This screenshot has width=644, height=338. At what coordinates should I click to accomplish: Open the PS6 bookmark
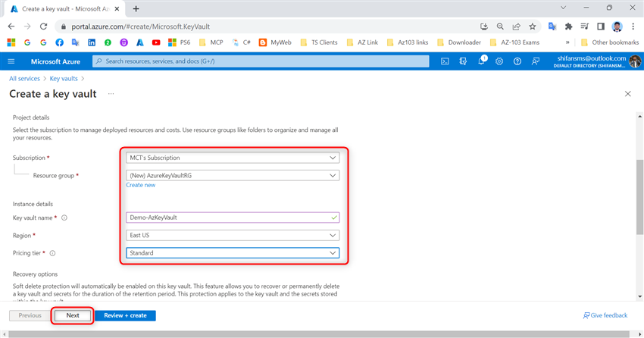(x=180, y=42)
